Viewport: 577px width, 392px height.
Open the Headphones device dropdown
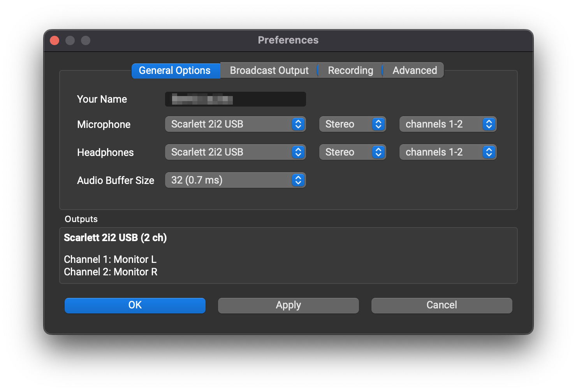tap(235, 152)
